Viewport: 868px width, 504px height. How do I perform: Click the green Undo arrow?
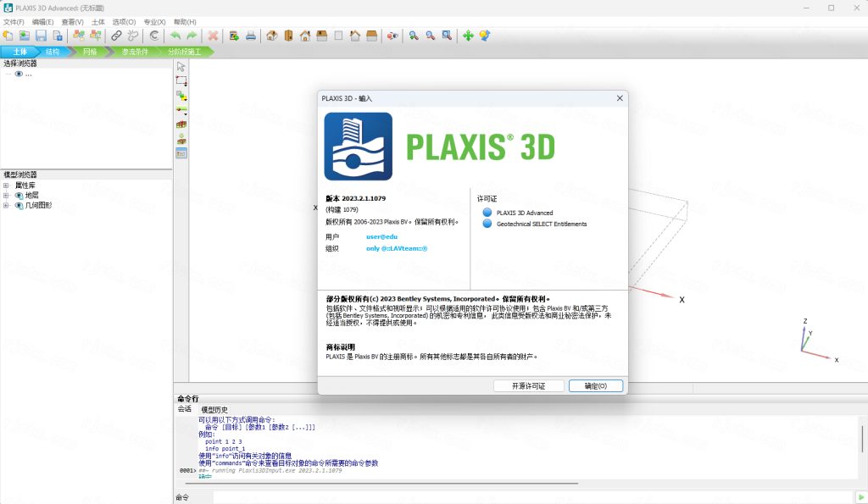[175, 36]
